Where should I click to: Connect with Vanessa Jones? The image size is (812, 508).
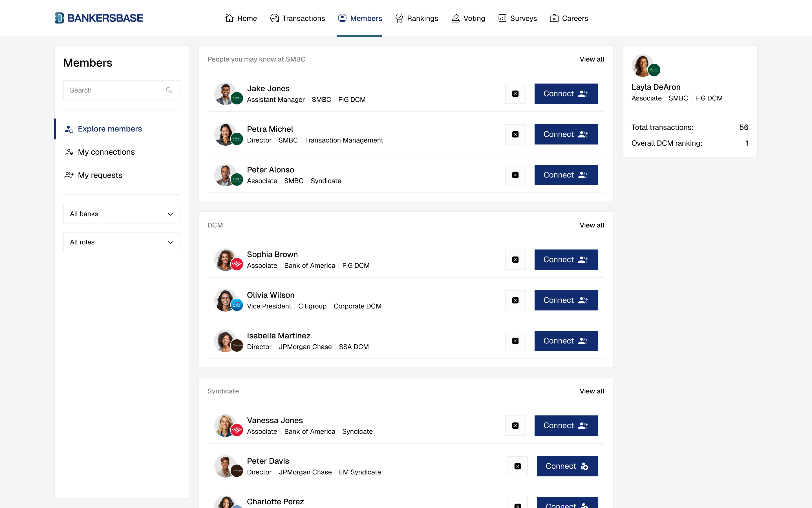coord(566,426)
